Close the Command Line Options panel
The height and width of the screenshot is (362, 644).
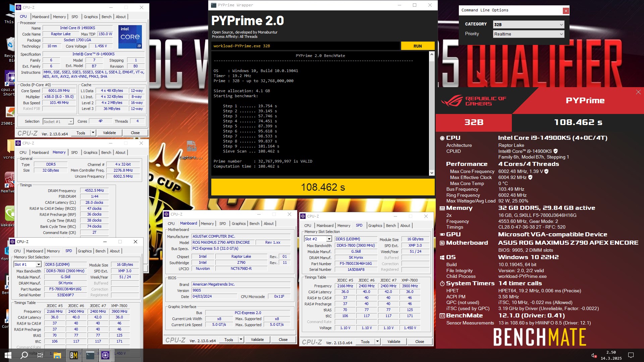pyautogui.click(x=566, y=11)
